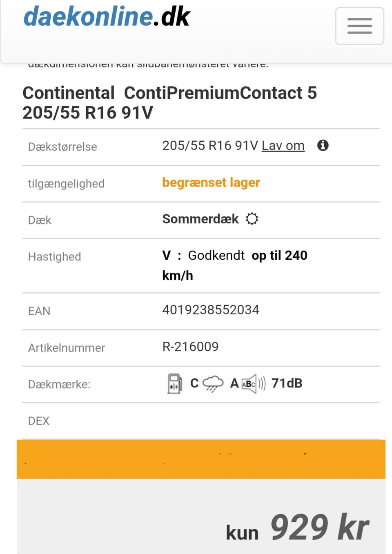
Task: Click the fuel efficiency pump icon
Action: [x=175, y=383]
